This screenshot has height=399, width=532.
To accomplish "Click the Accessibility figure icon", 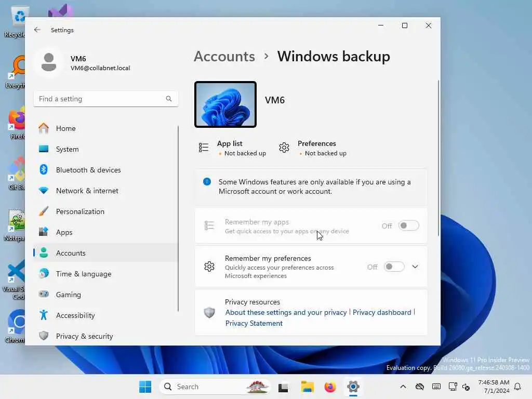I will click(x=44, y=315).
